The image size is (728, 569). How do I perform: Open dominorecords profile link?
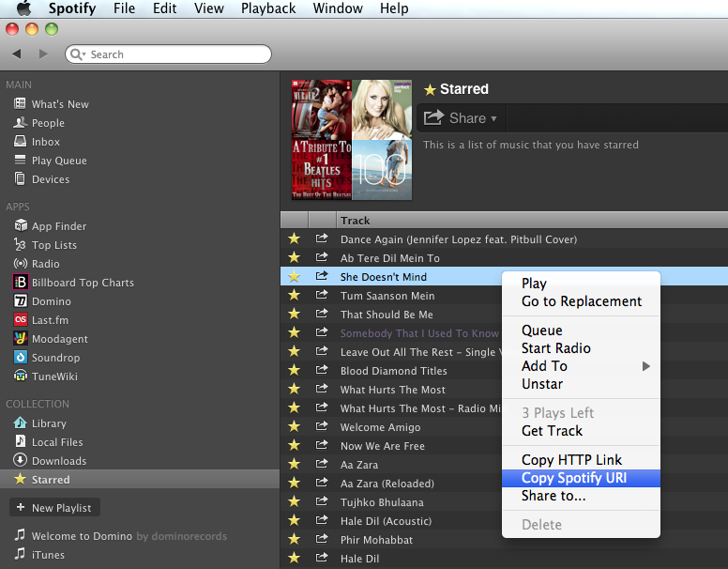point(189,536)
